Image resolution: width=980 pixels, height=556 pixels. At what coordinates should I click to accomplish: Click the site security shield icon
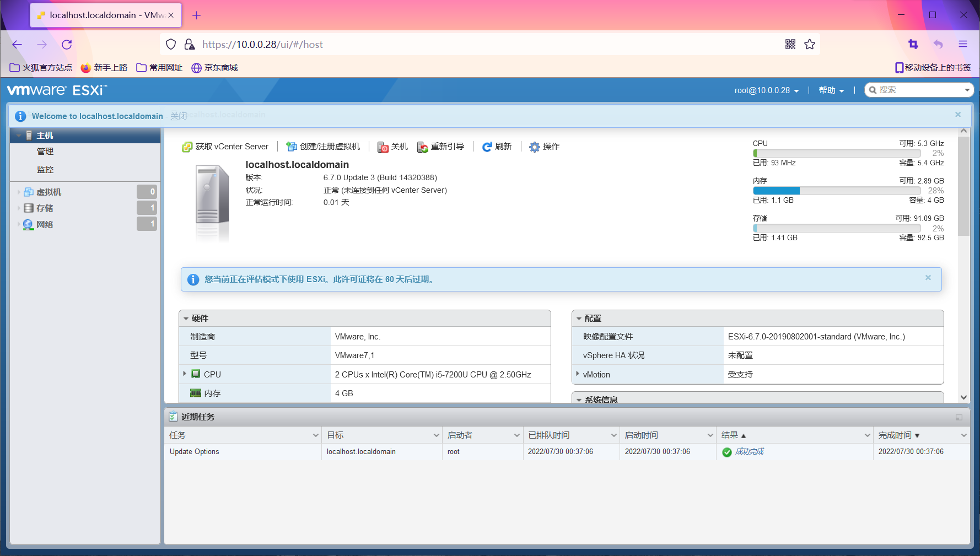171,44
